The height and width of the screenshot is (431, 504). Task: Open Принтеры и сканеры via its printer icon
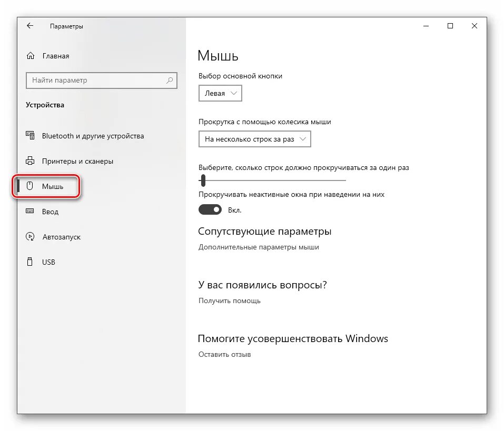30,161
